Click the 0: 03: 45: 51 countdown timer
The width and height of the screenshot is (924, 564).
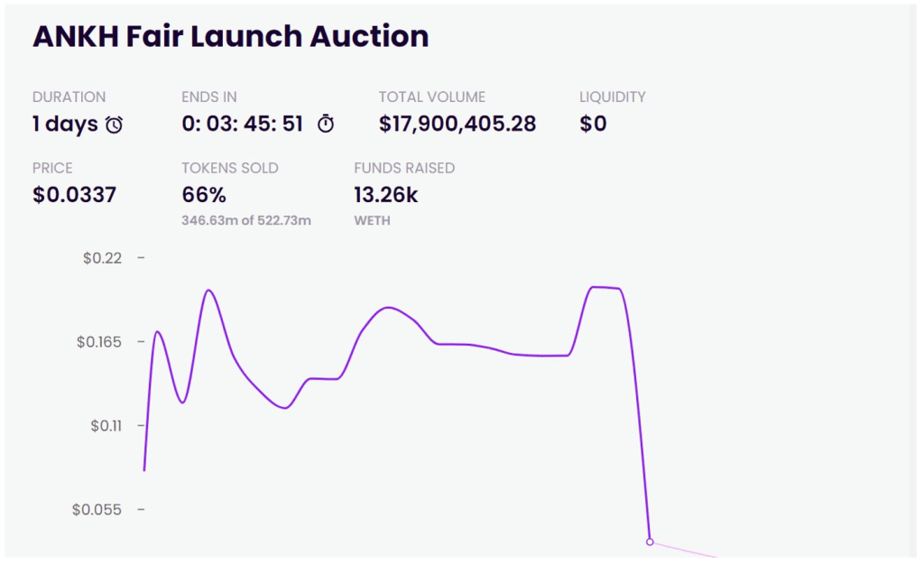click(x=243, y=124)
